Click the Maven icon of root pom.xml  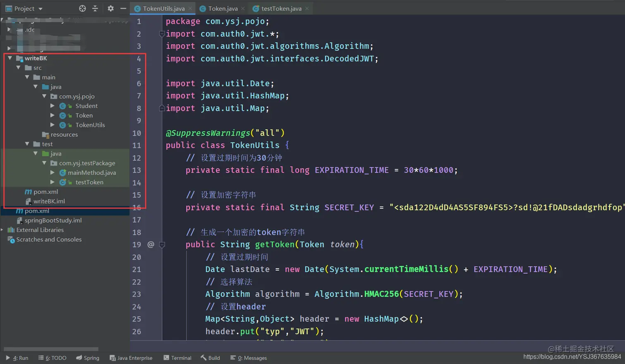[x=19, y=211]
